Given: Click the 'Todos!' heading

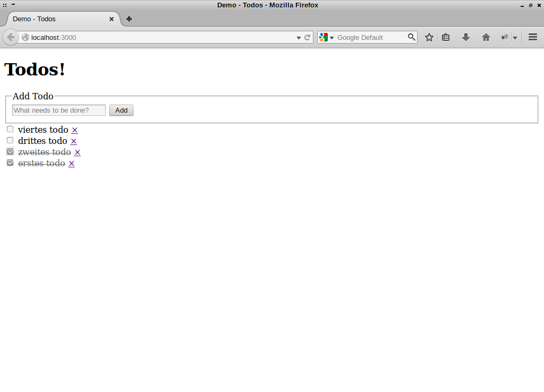Looking at the screenshot, I should 35,69.
